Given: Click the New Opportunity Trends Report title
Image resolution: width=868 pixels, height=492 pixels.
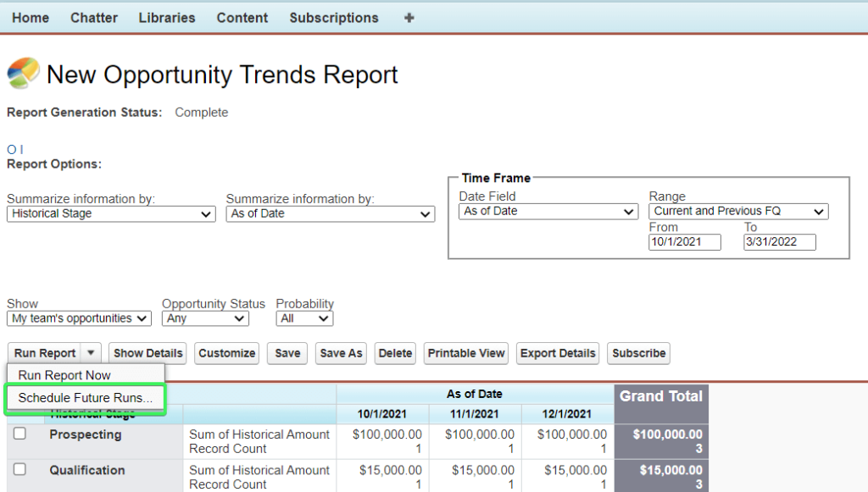Looking at the screenshot, I should pos(222,75).
